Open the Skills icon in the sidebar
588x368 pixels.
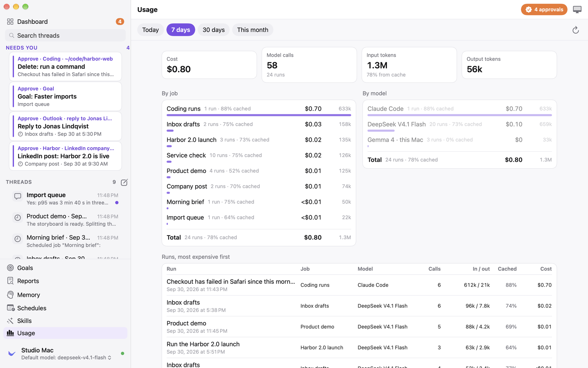10,321
